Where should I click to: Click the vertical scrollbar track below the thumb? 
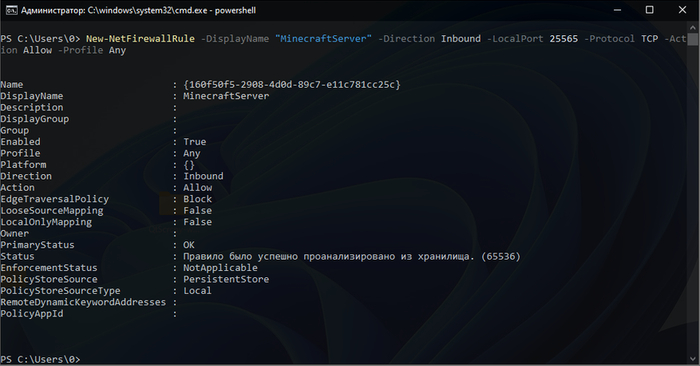[x=692, y=201]
